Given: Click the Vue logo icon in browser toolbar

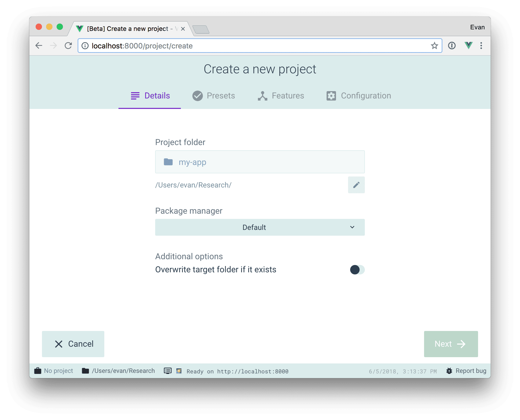Looking at the screenshot, I should (x=468, y=46).
